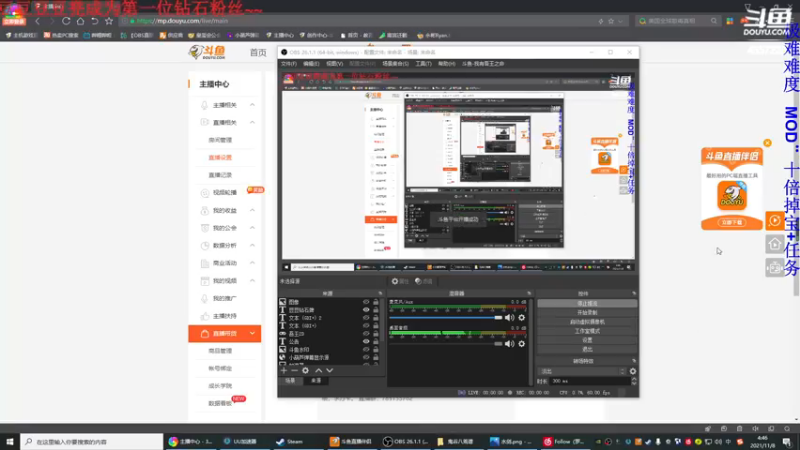Remove selected source with the minus icon
The image size is (800, 450).
(x=294, y=370)
